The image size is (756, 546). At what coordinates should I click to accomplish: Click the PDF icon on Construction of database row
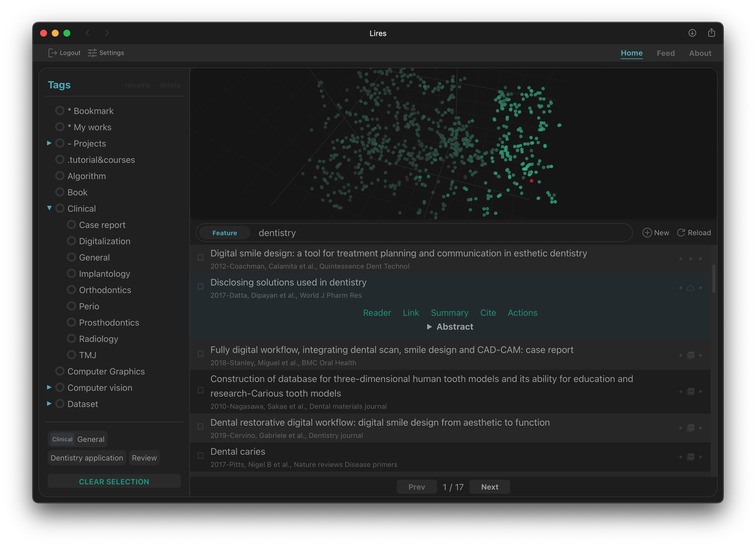[x=690, y=392]
